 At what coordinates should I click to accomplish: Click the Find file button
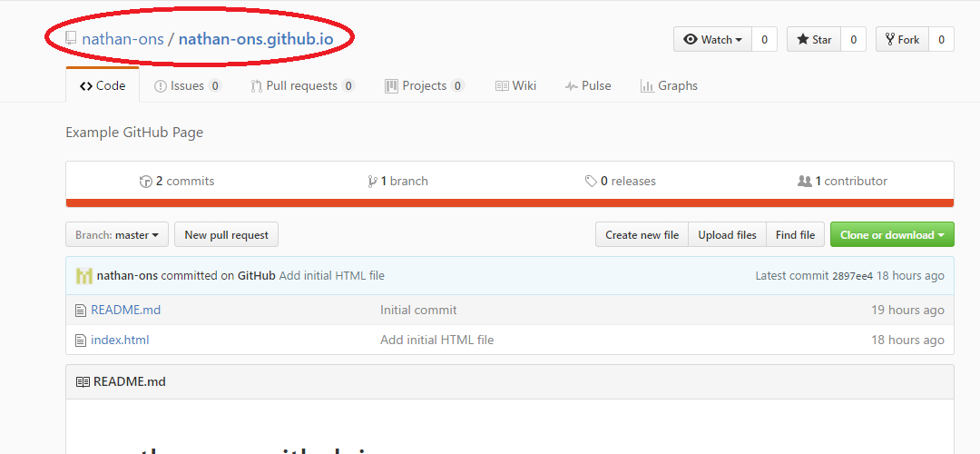coord(795,235)
